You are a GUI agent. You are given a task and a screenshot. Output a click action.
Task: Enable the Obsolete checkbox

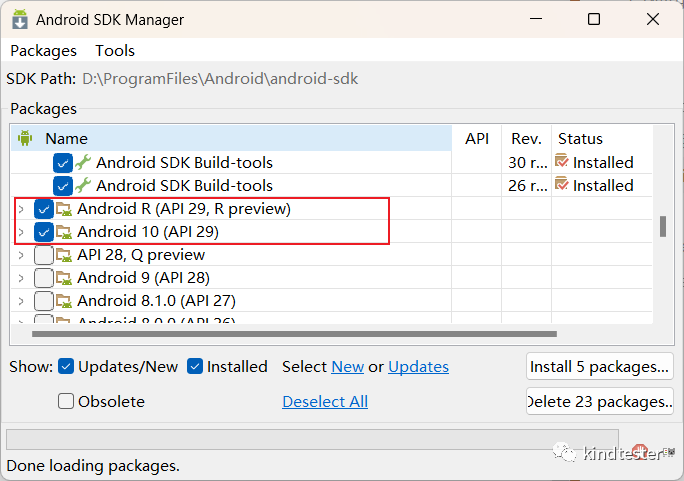(66, 401)
